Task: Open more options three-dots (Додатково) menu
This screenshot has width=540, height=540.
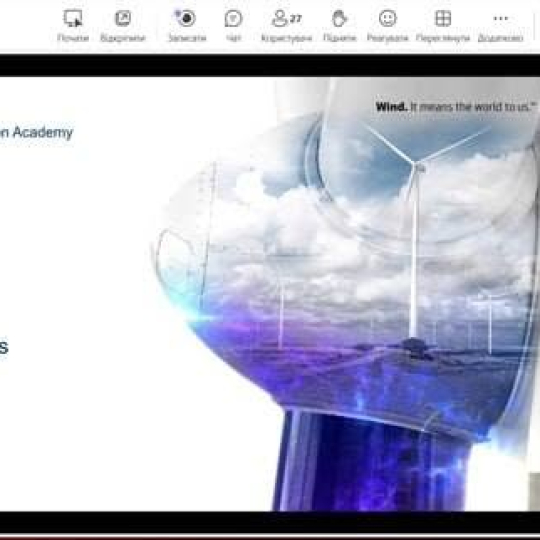Action: point(500,18)
